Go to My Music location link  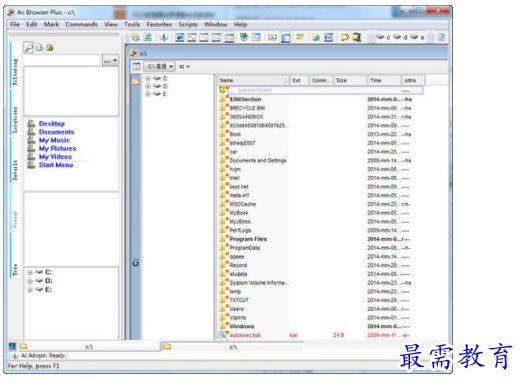tap(54, 140)
